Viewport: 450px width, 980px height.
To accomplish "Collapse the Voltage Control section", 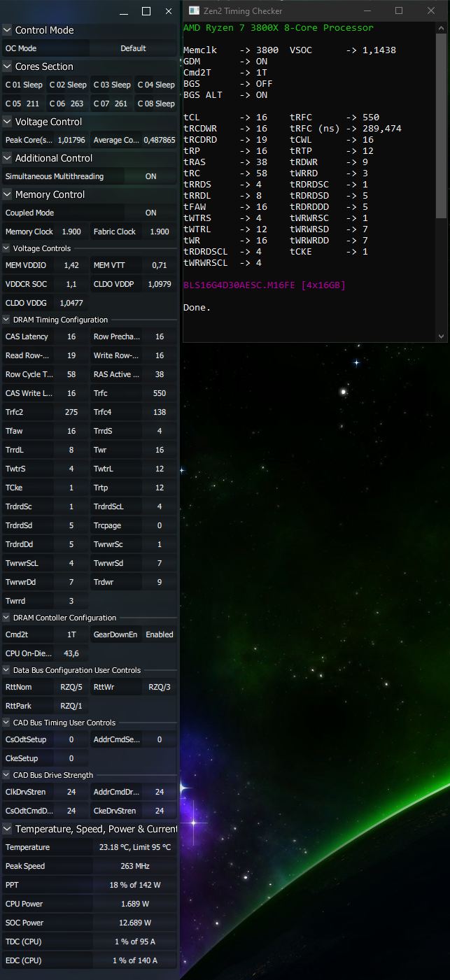I will tap(7, 122).
